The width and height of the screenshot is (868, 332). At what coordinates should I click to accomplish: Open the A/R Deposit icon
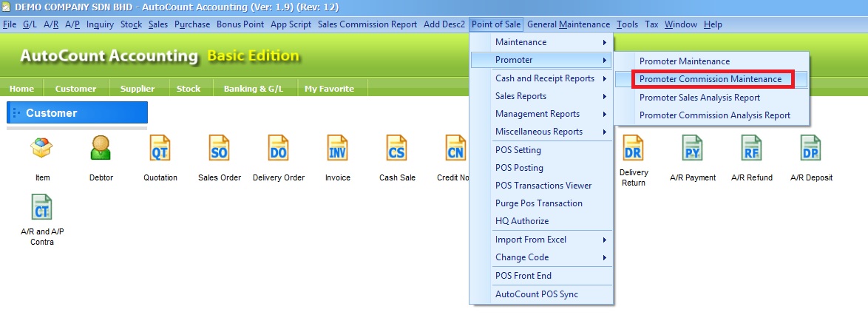[x=811, y=149]
